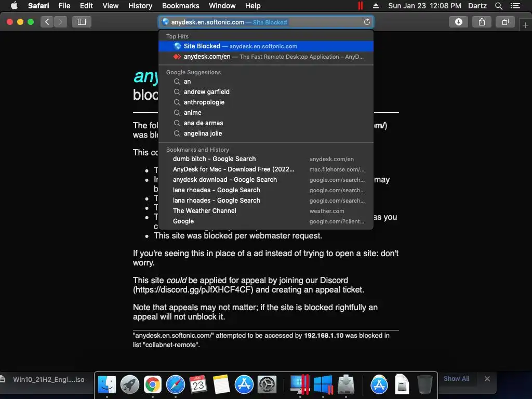Viewport: 532px width, 399px height.
Task: Open the File menu
Action: click(64, 6)
